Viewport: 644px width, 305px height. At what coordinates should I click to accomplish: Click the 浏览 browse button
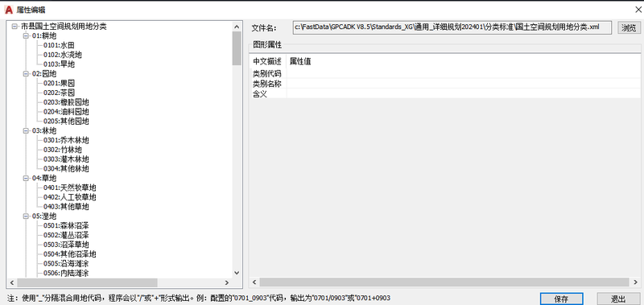coord(629,28)
